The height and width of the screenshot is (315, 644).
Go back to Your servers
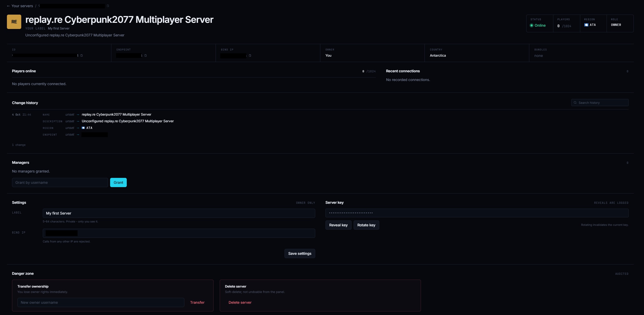[20, 6]
